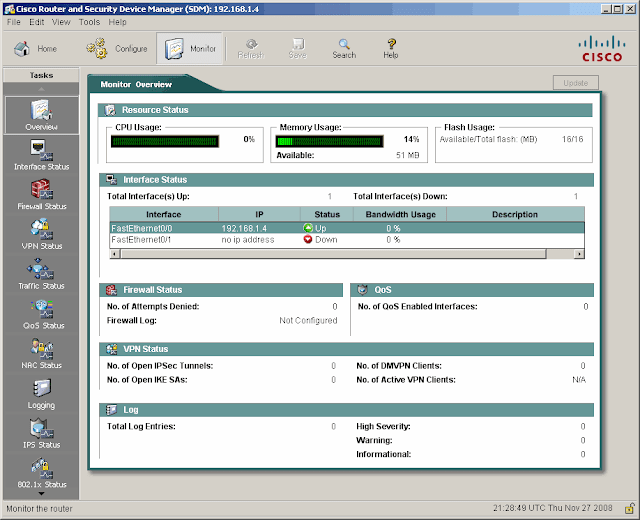Open IPS Status in Tasks sidebar
Screen dimensions: 640x520
[41, 433]
